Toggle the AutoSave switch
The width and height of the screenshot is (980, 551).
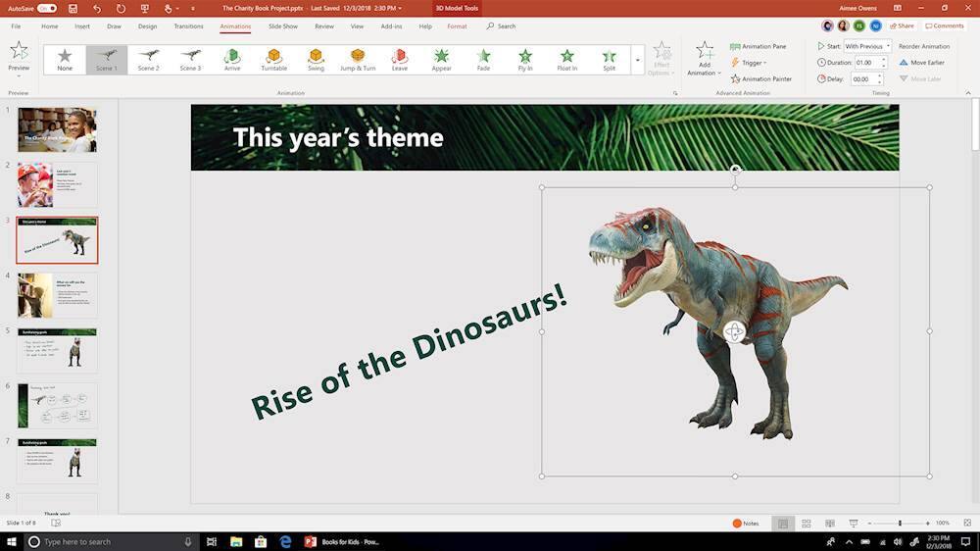(48, 8)
